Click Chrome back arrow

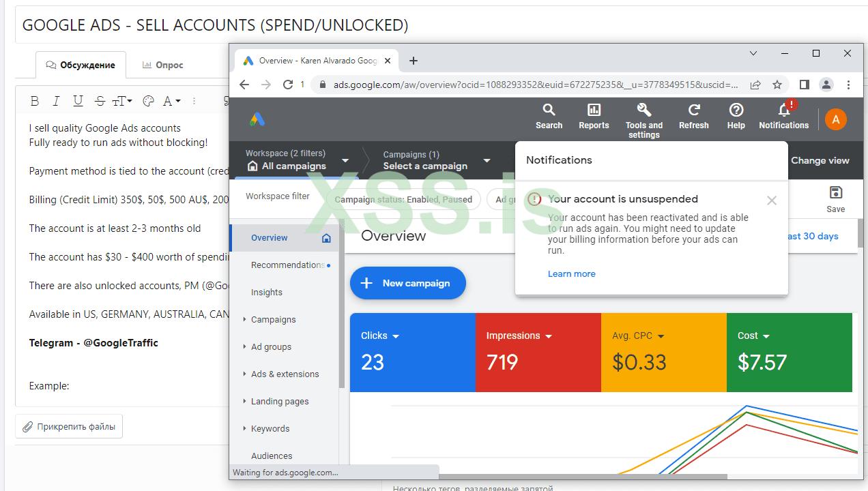[x=244, y=85]
